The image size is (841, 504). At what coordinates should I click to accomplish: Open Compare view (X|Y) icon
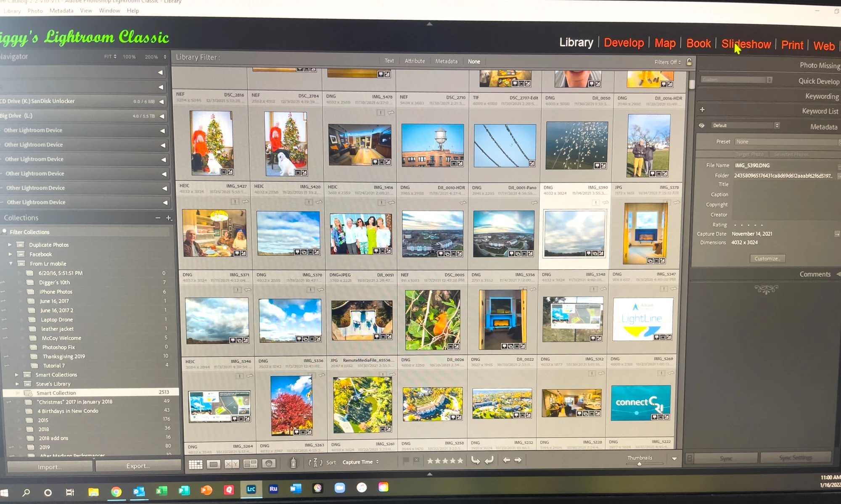(232, 464)
